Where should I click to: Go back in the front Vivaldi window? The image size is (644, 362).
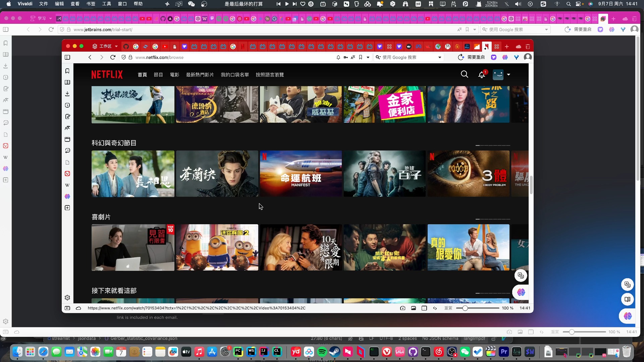click(x=90, y=57)
